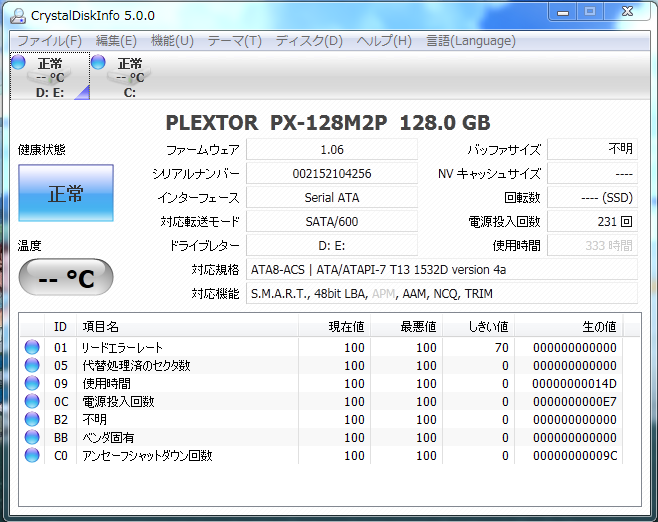Click the buffer size field 不明
The width and height of the screenshot is (658, 522).
[593, 149]
